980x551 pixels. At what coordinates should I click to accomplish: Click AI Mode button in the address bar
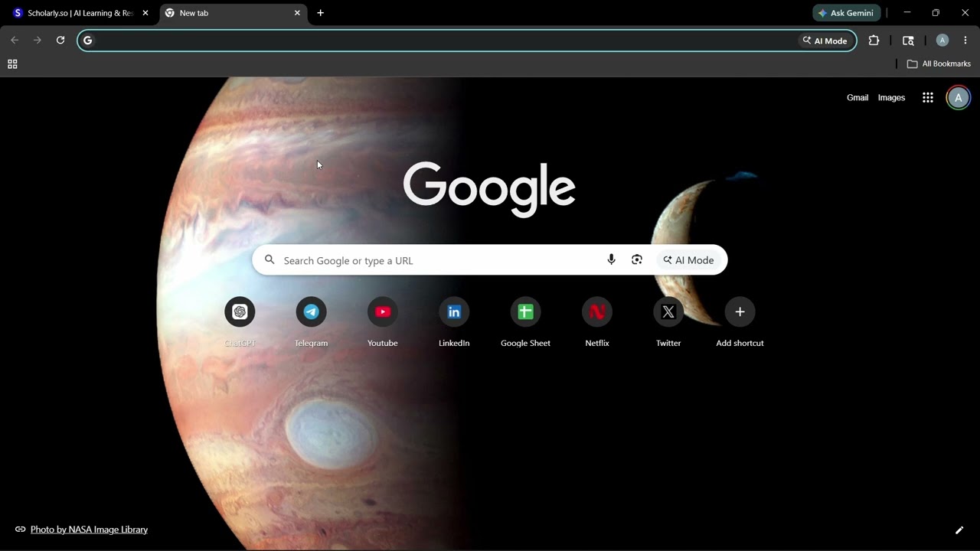pyautogui.click(x=825, y=41)
